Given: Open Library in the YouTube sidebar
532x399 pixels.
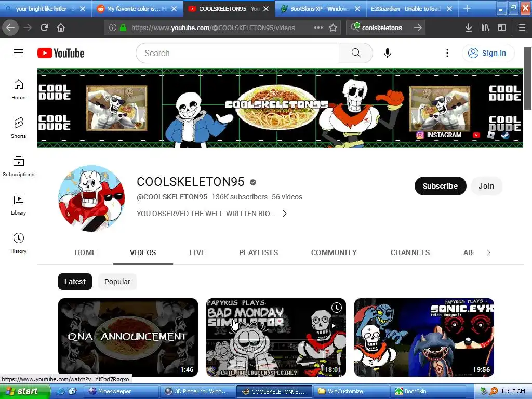Looking at the screenshot, I should pos(18,205).
